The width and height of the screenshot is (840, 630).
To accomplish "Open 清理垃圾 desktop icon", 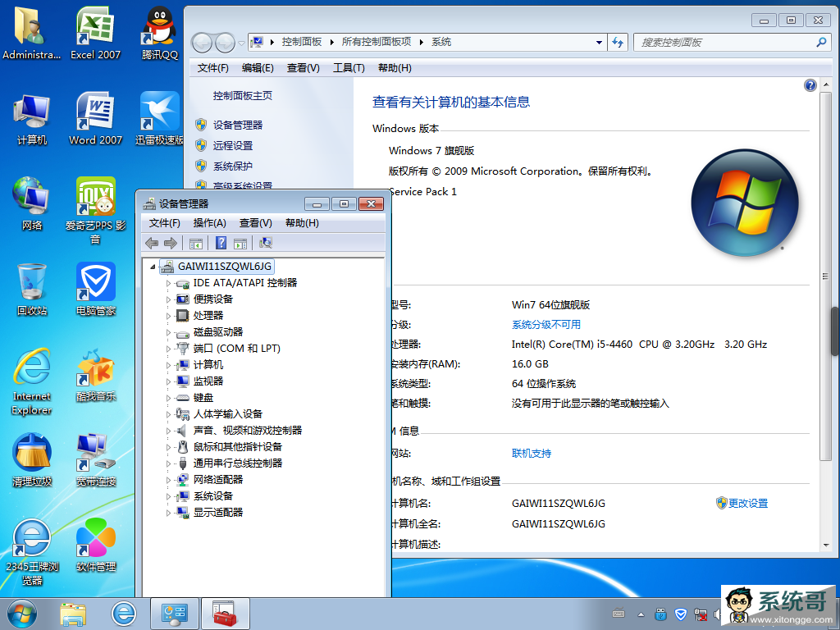I will point(32,459).
